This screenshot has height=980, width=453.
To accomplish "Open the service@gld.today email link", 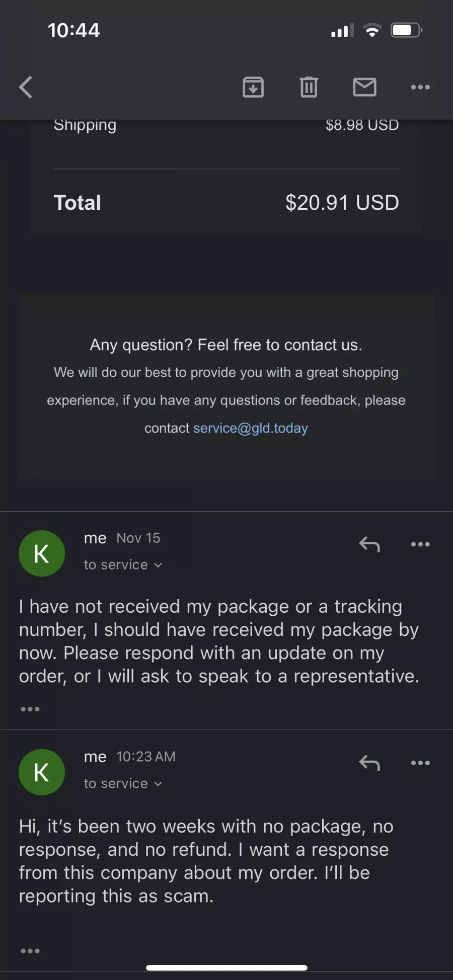I will [251, 428].
